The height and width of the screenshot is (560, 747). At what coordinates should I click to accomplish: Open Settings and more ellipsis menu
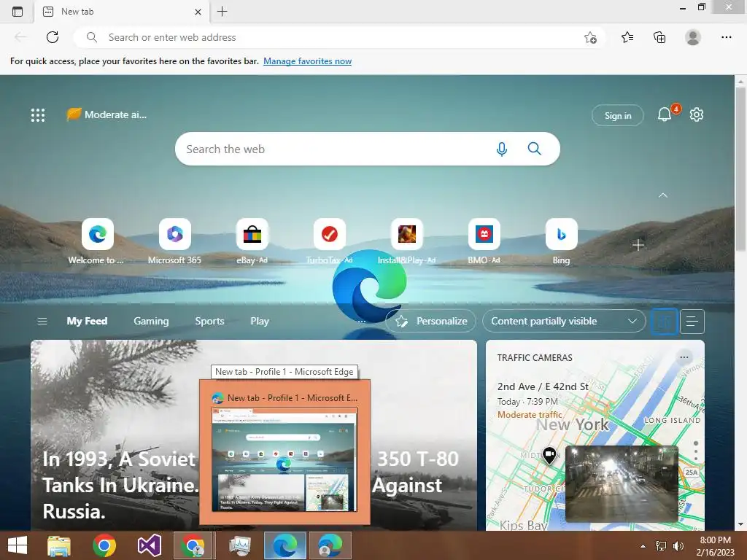[726, 37]
